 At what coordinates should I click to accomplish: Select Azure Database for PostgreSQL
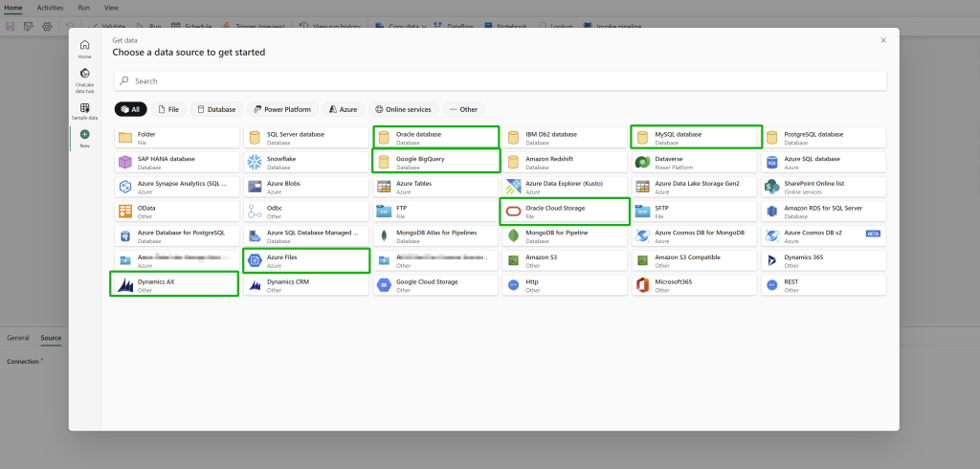click(177, 236)
